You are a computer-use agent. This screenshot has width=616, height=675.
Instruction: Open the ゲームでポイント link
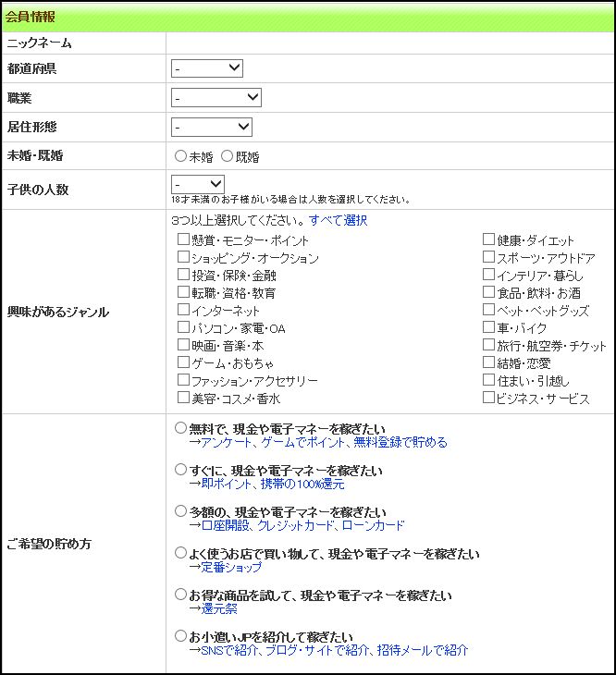click(x=303, y=443)
